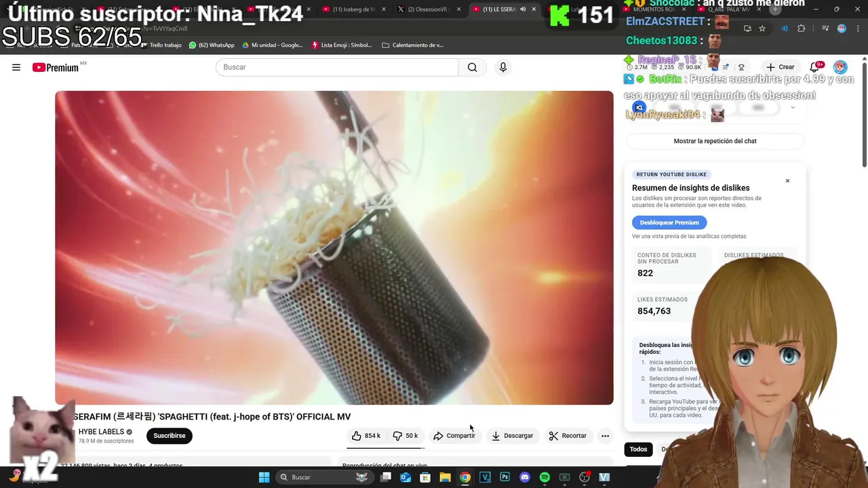Click the LIKES ESTIMADOS 854,763 value
Image resolution: width=868 pixels, height=488 pixels.
click(x=654, y=311)
